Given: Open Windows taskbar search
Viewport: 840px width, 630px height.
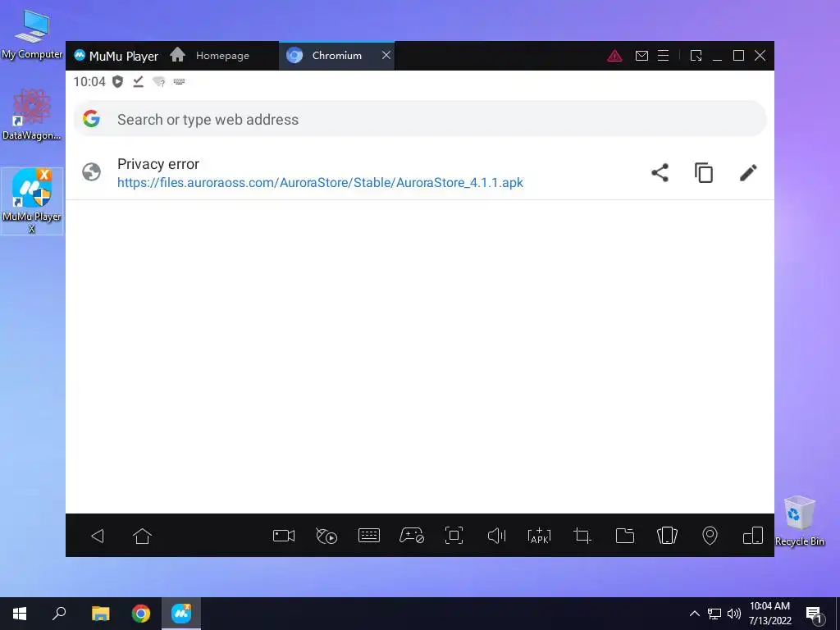Looking at the screenshot, I should tap(59, 614).
